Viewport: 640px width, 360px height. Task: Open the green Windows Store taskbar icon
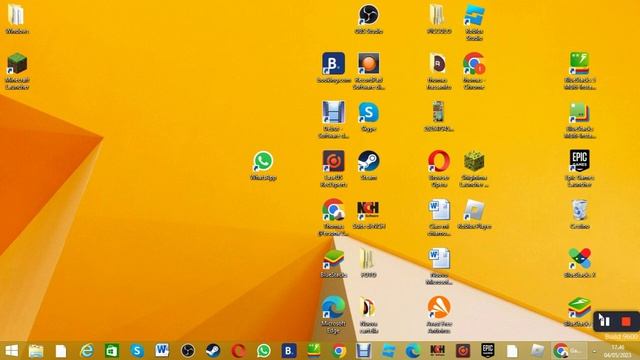coord(112,351)
